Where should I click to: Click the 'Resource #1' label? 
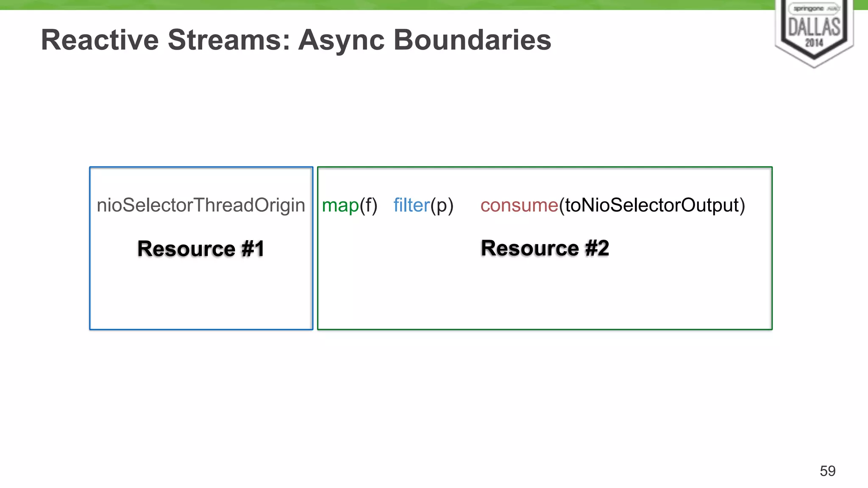[201, 248]
